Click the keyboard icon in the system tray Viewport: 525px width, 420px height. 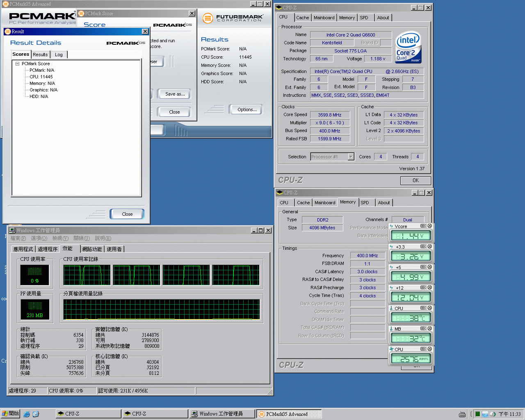point(462,414)
